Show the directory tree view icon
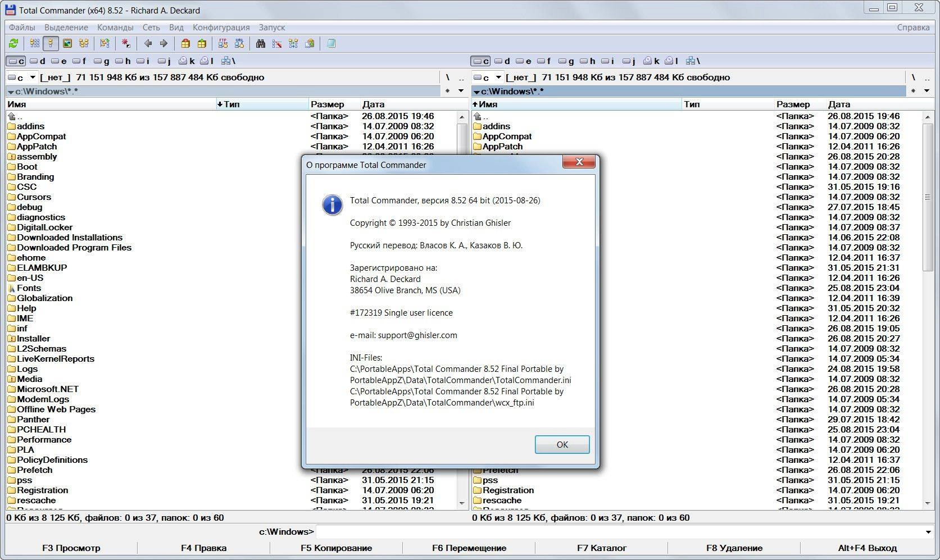 tap(84, 43)
